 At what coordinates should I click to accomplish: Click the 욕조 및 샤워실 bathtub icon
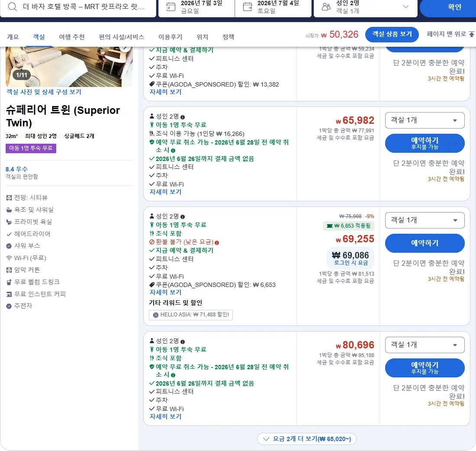9,210
